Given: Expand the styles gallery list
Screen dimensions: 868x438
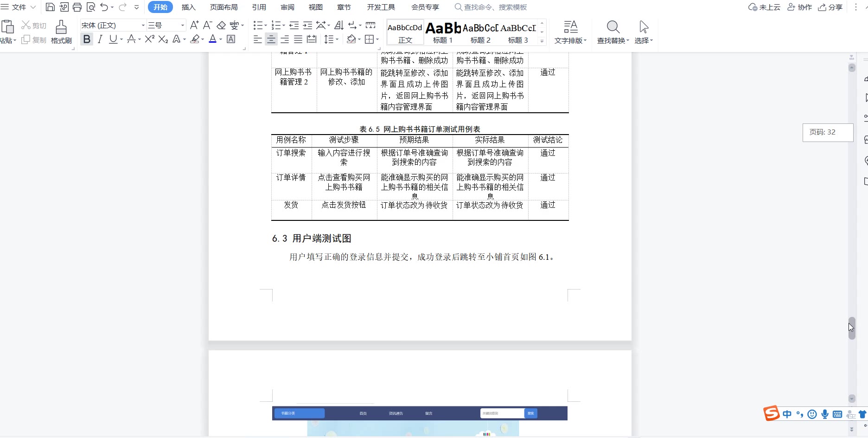Looking at the screenshot, I should [542, 41].
